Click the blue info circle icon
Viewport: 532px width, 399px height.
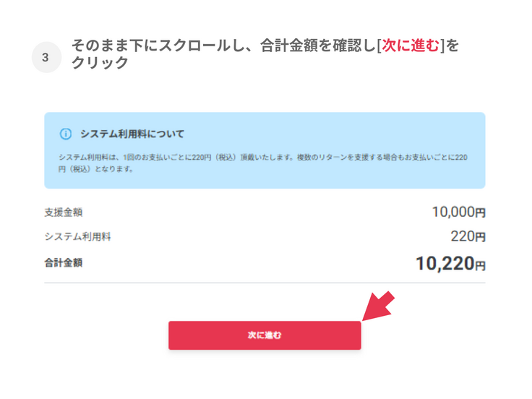(x=66, y=134)
